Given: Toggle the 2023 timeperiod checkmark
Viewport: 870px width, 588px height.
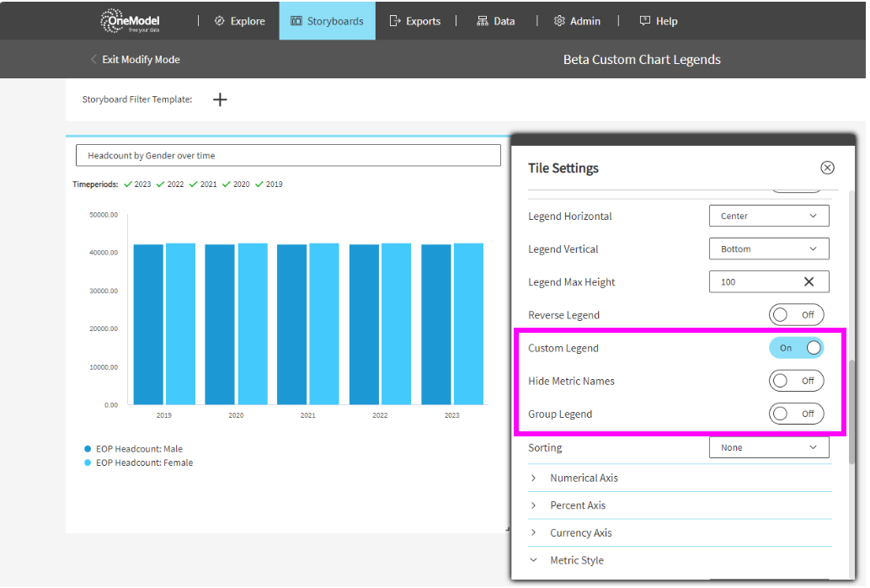Looking at the screenshot, I should pyautogui.click(x=128, y=184).
